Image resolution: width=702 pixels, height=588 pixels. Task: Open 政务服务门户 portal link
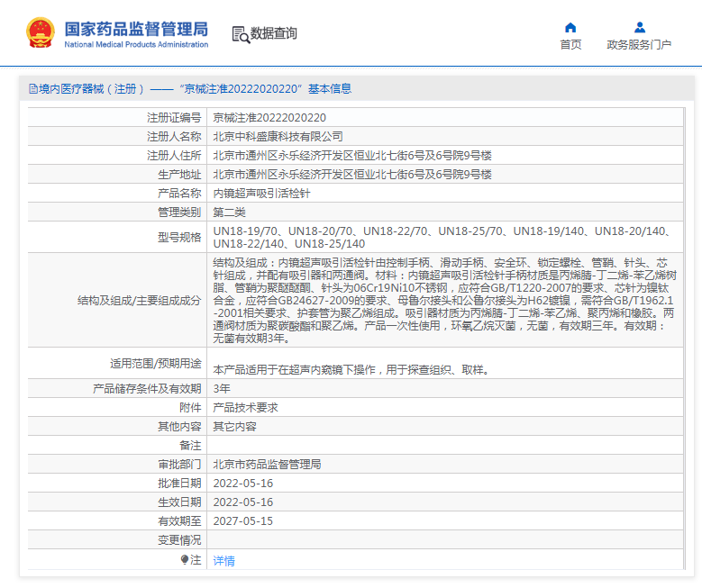coord(639,45)
